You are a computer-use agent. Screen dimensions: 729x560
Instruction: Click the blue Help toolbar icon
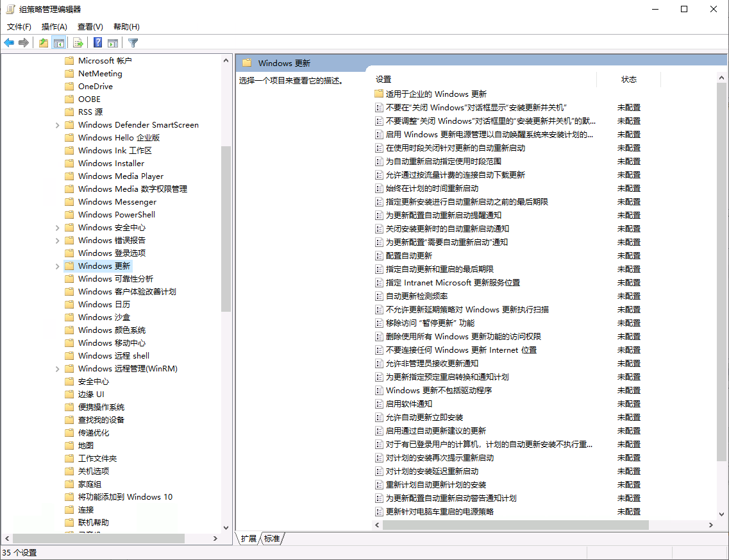pyautogui.click(x=97, y=43)
